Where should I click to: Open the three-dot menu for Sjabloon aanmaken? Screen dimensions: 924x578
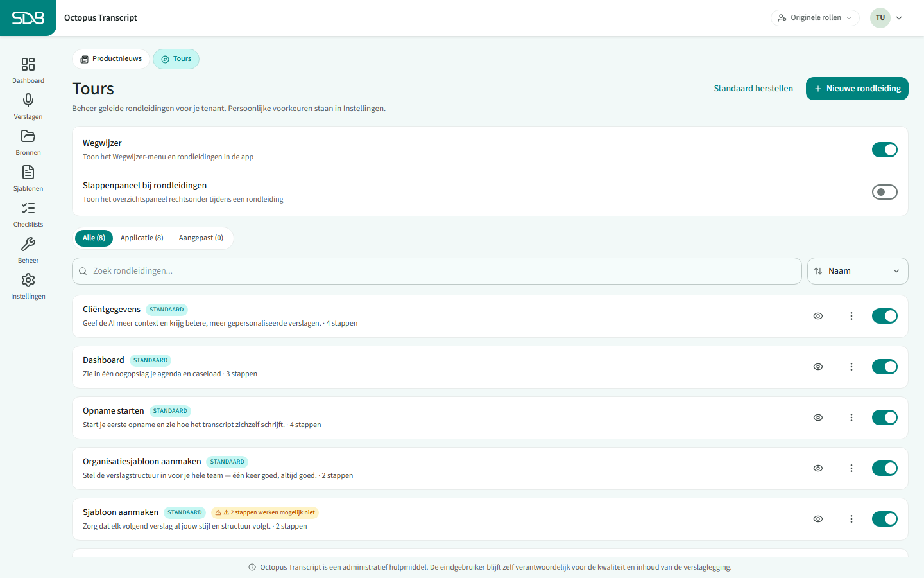point(851,519)
